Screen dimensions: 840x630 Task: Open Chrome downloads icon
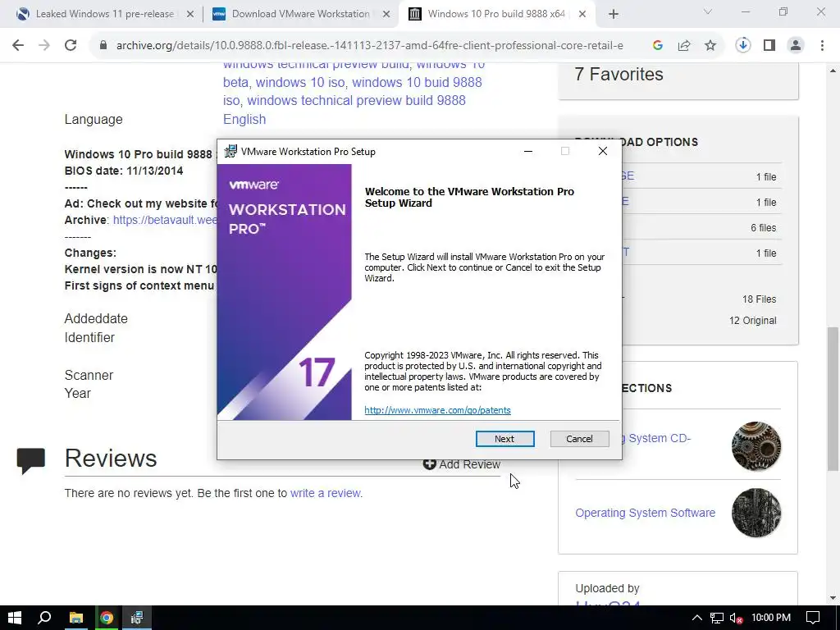coord(742,46)
